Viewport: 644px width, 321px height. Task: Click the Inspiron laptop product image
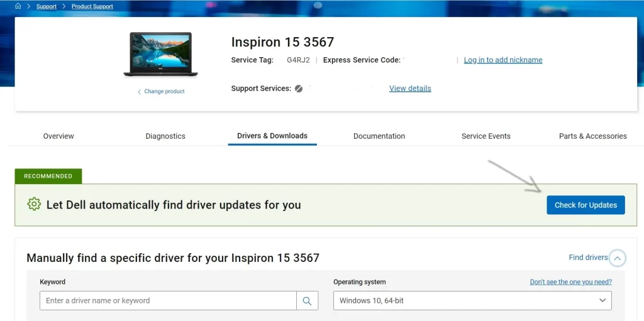coord(160,54)
